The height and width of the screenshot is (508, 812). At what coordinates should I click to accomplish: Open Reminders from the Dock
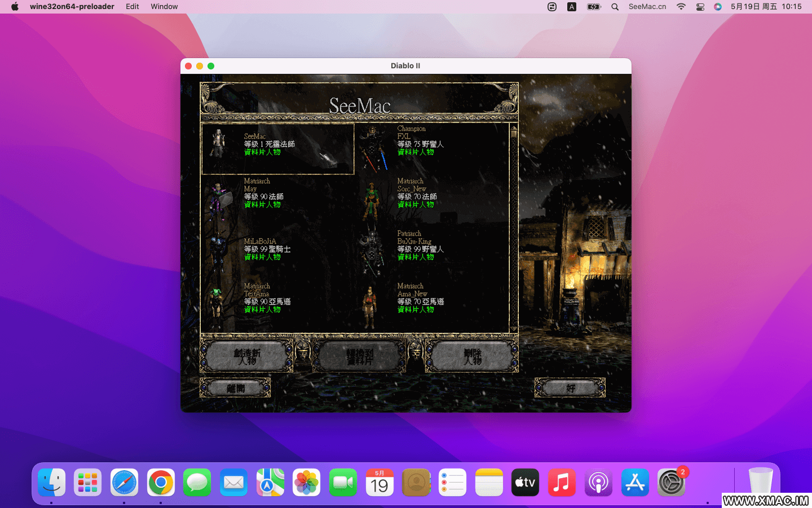coord(452,483)
